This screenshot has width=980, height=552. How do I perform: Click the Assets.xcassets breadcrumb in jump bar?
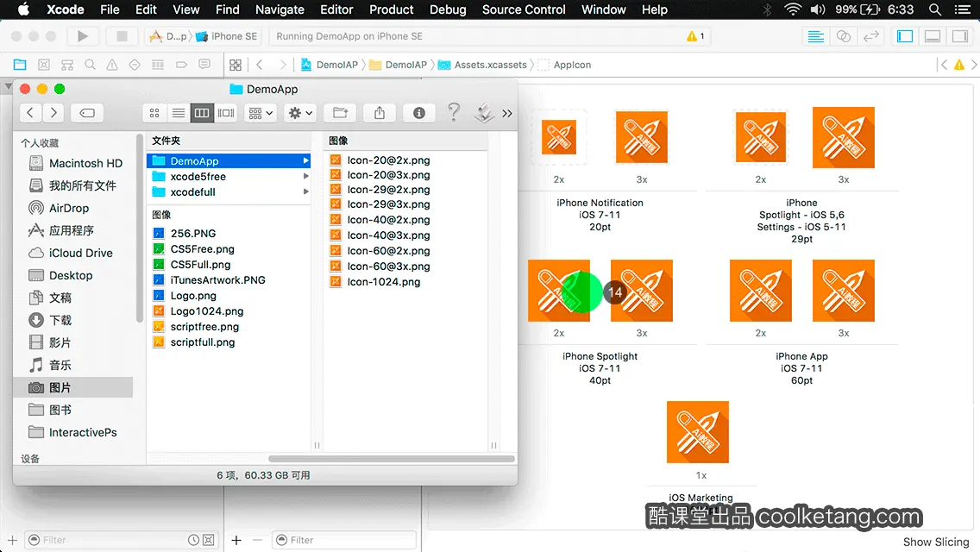pyautogui.click(x=482, y=65)
